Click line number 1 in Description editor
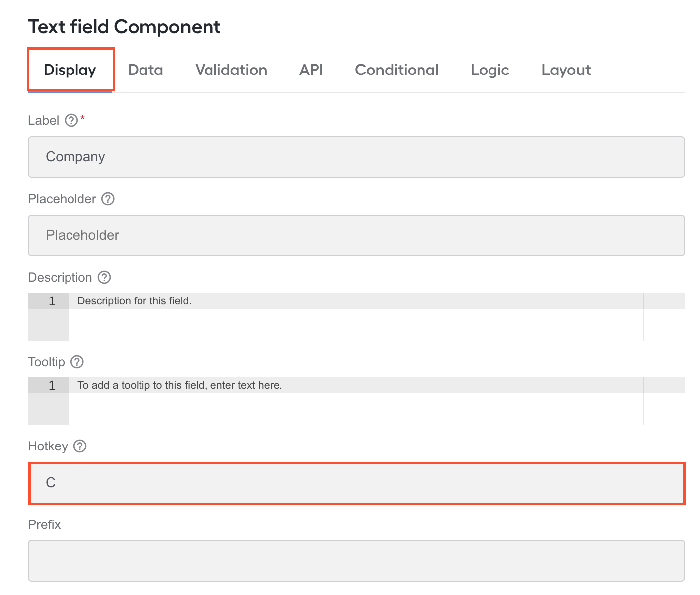Screen dimensions: 700x595 52,301
